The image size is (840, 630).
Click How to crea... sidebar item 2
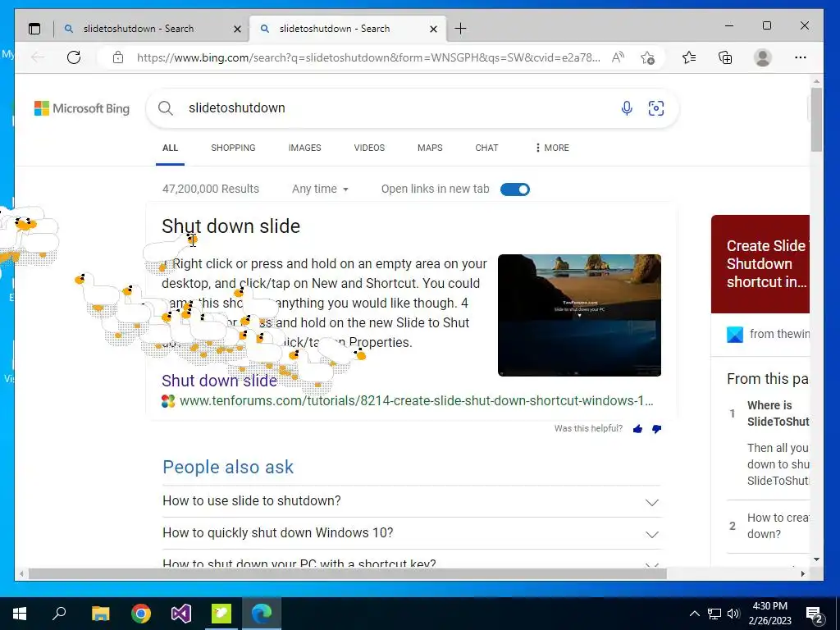click(x=778, y=526)
